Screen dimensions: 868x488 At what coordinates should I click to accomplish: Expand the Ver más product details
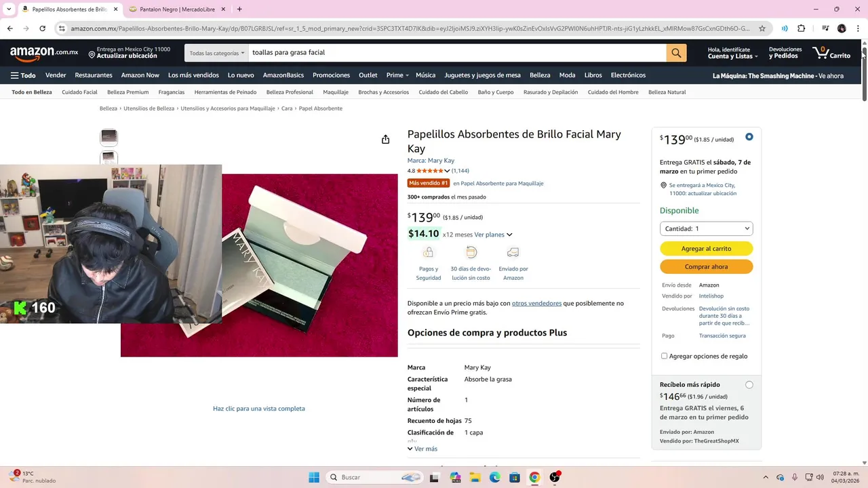[422, 449]
